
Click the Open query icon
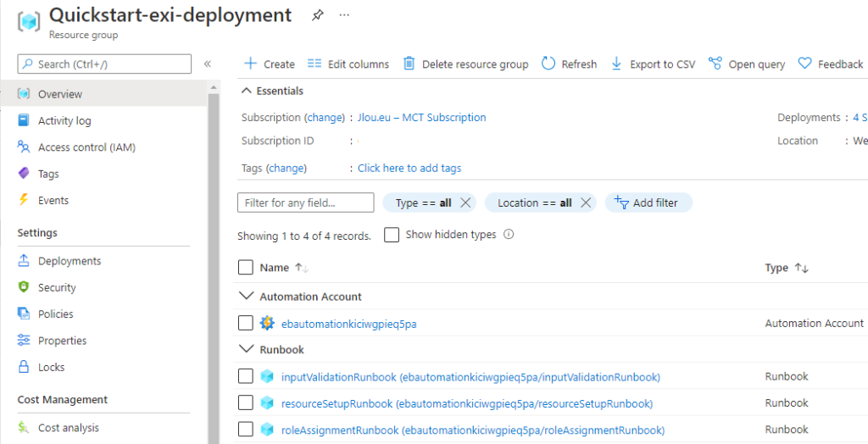(x=715, y=64)
